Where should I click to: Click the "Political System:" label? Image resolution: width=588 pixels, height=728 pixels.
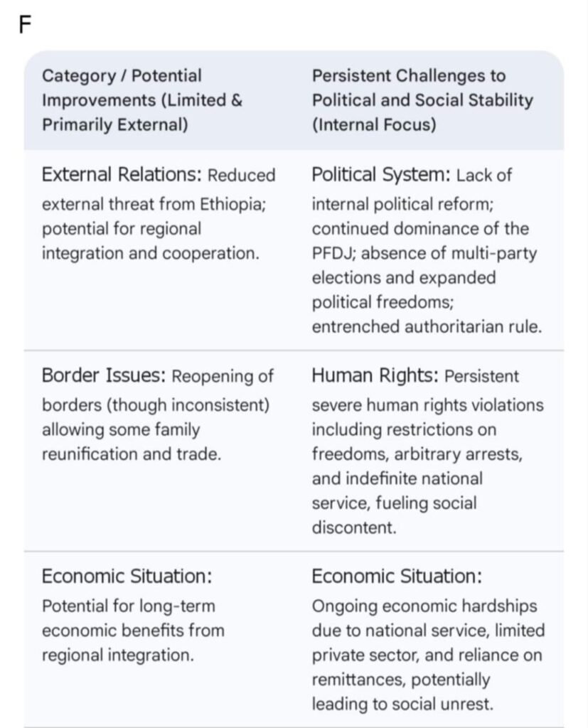381,175
